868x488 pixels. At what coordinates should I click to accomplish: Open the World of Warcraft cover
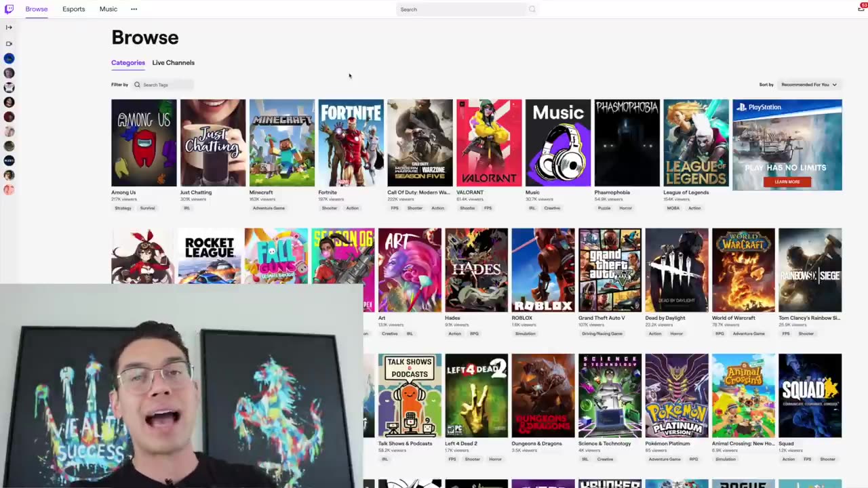point(743,270)
